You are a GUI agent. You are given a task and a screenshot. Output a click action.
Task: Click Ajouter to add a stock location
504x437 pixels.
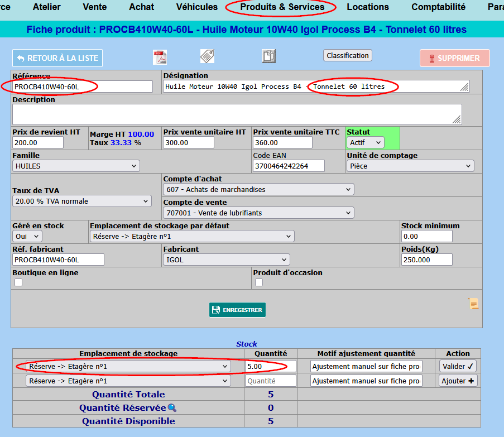pyautogui.click(x=458, y=381)
